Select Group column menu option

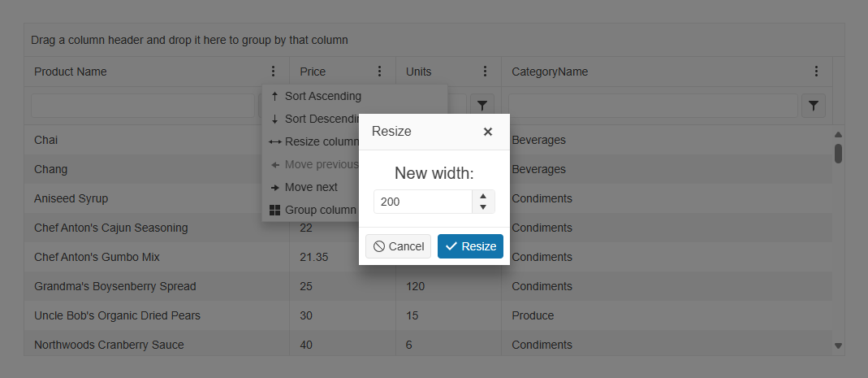click(319, 210)
